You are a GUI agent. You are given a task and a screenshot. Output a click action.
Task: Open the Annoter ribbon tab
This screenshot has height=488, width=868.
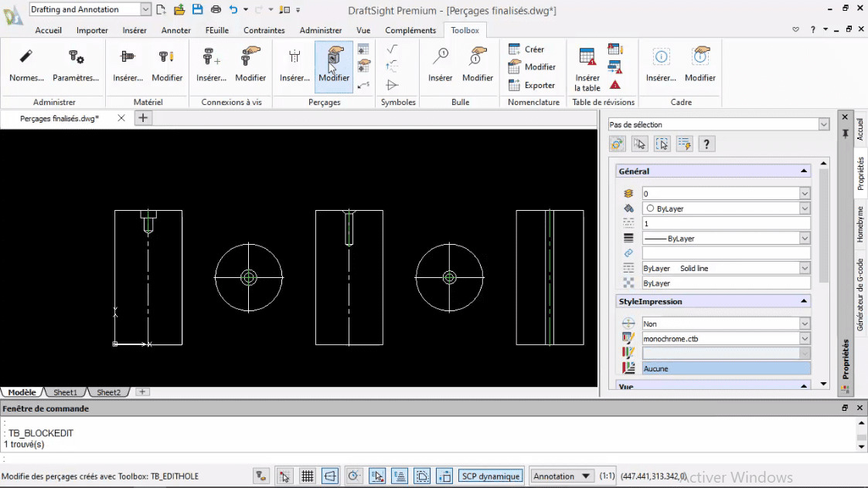176,30
